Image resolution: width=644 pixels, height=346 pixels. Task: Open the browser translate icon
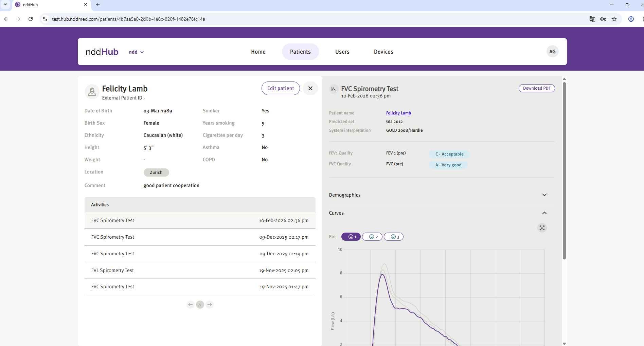[592, 19]
